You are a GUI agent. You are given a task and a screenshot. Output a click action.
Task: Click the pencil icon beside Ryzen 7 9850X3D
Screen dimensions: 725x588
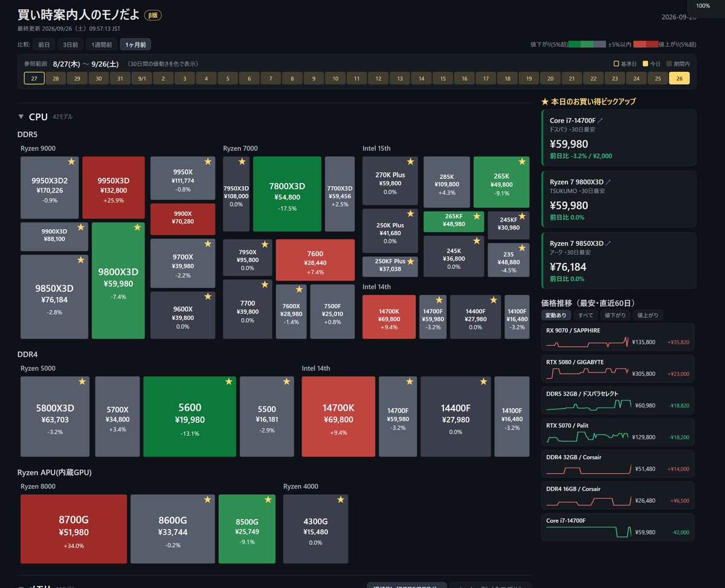click(x=608, y=244)
